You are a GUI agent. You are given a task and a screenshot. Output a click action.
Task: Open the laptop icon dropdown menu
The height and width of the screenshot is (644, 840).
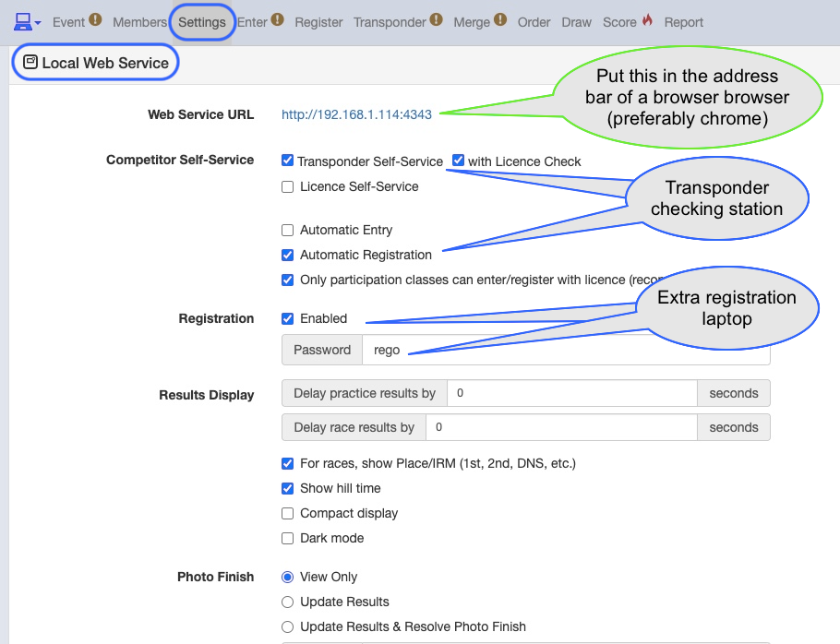pyautogui.click(x=27, y=22)
